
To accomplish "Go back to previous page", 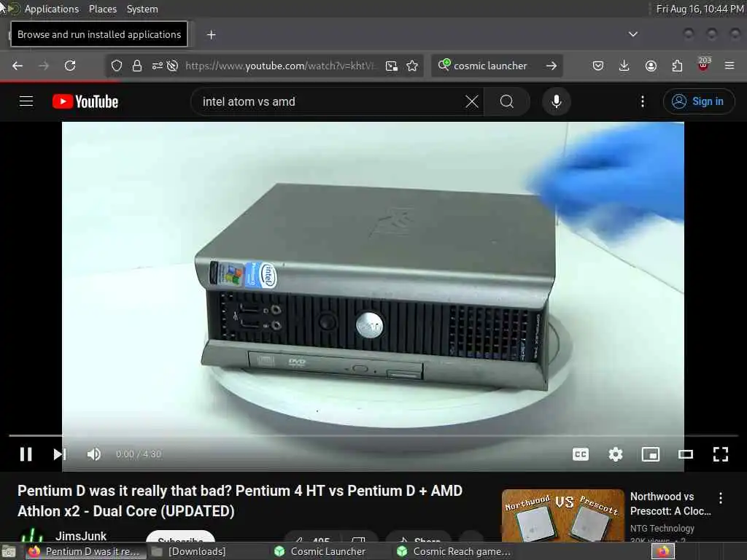I will pos(18,66).
